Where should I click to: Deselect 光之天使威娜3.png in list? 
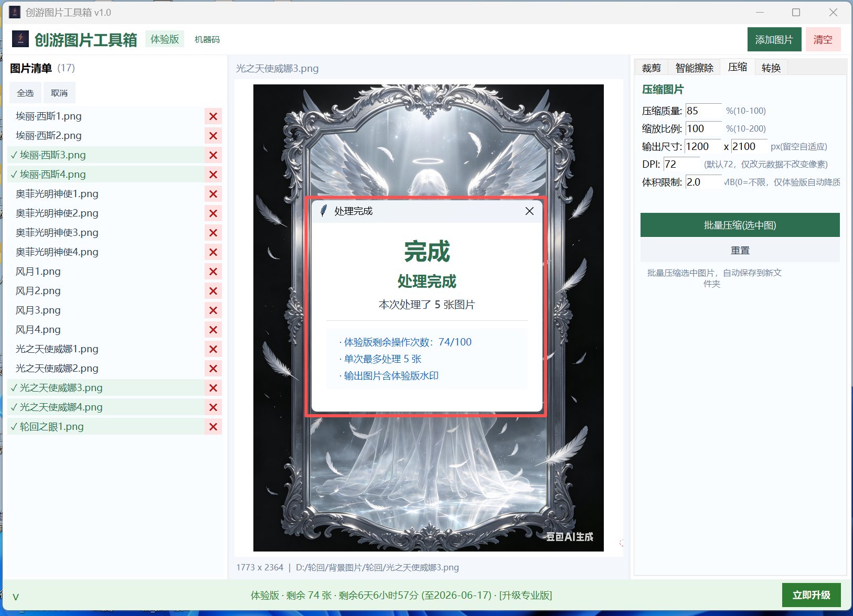(106, 388)
